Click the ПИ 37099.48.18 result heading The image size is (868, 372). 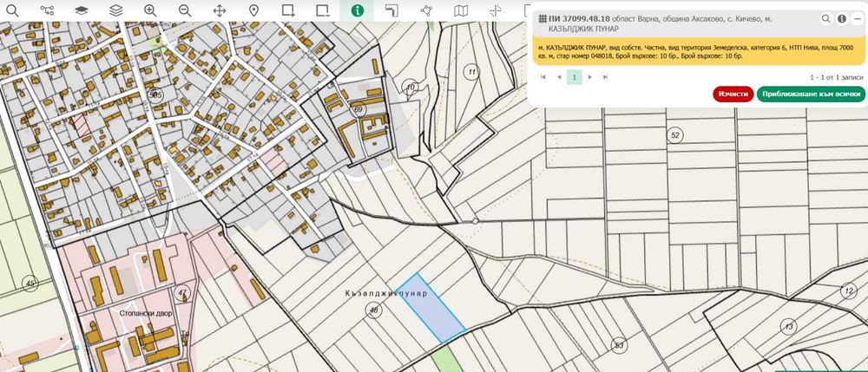(x=580, y=19)
